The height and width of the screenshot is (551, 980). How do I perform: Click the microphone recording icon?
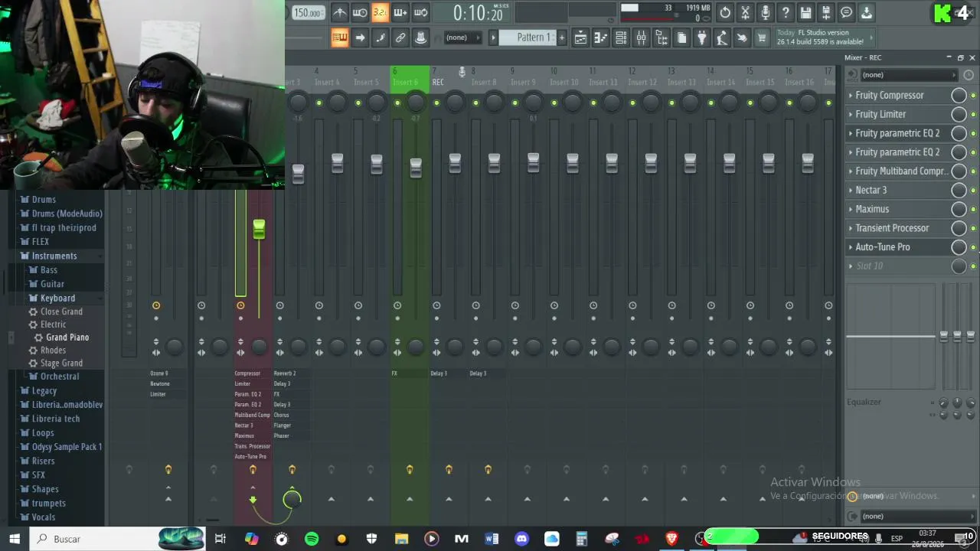click(x=765, y=12)
